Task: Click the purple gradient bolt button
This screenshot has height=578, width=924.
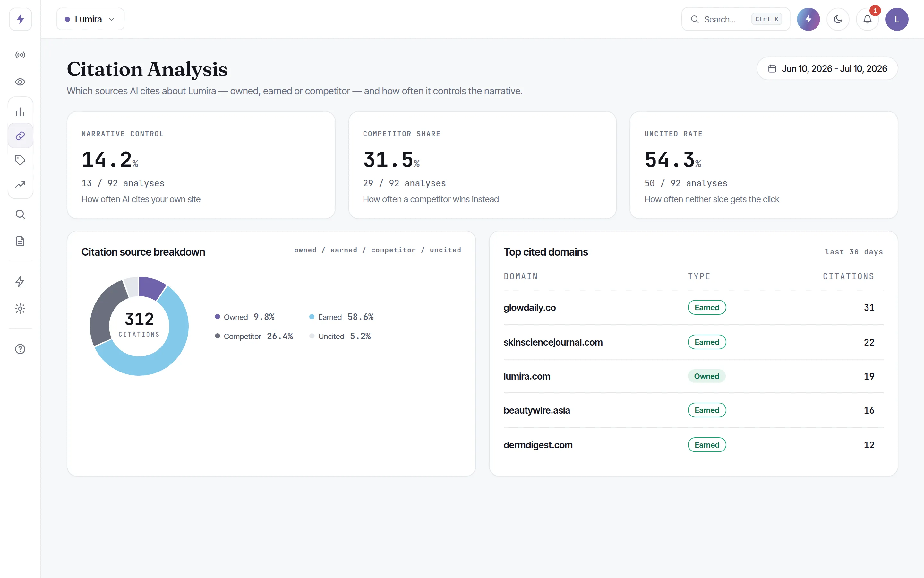Action: [x=808, y=19]
